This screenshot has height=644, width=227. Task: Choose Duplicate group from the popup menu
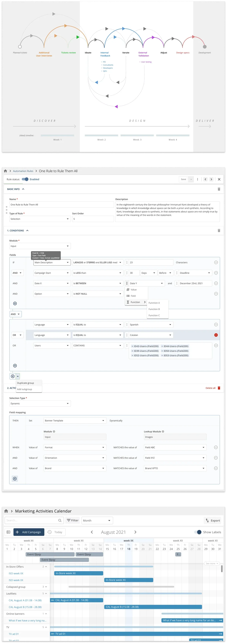(x=26, y=383)
